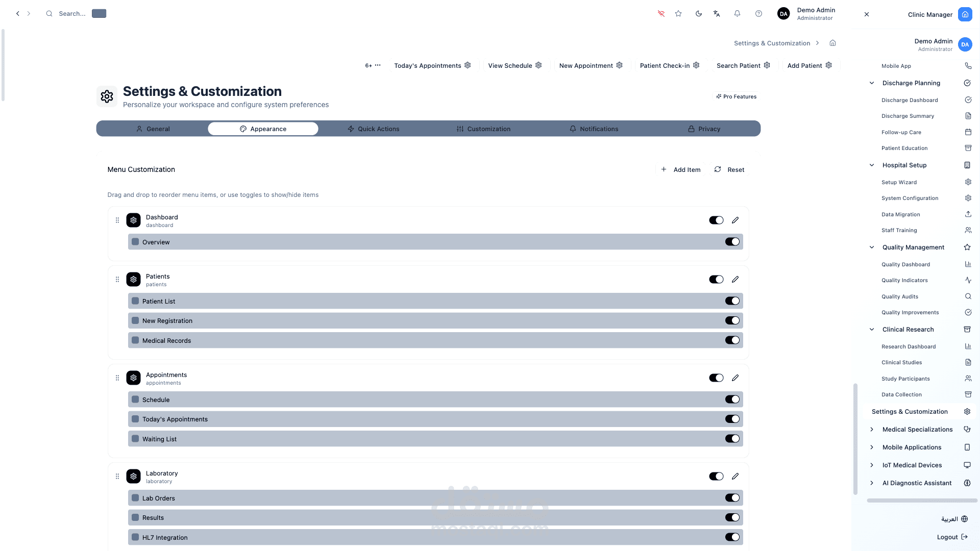Collapse the Discharge Planning sidebar section
The height and width of the screenshot is (551, 980).
pos(872,83)
